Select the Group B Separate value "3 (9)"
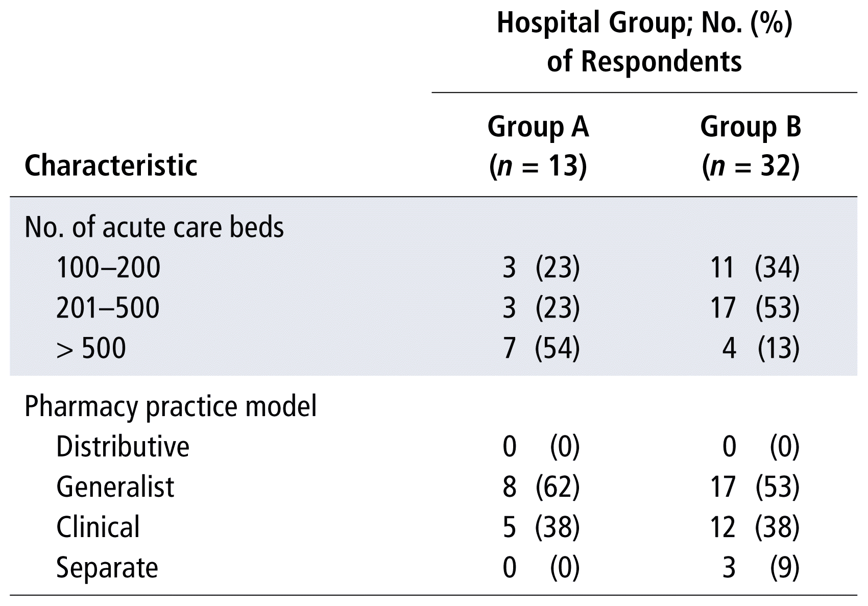Viewport: 868px width, 606px height. coord(761,568)
